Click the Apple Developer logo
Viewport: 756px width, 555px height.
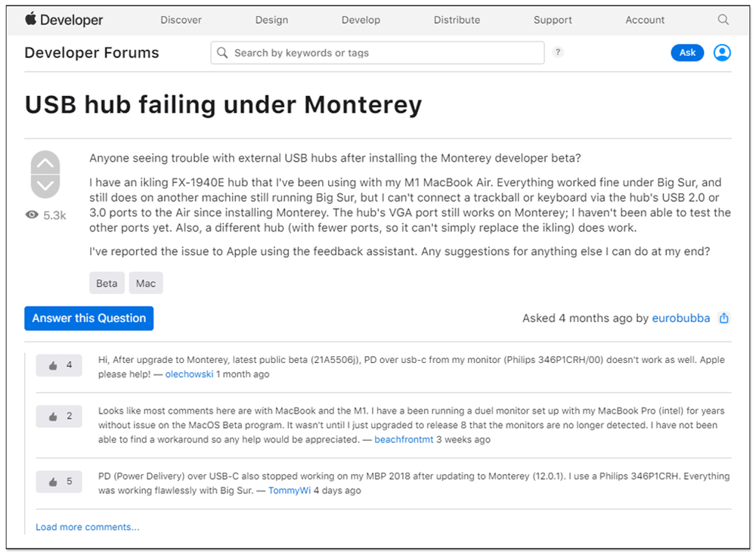(64, 20)
